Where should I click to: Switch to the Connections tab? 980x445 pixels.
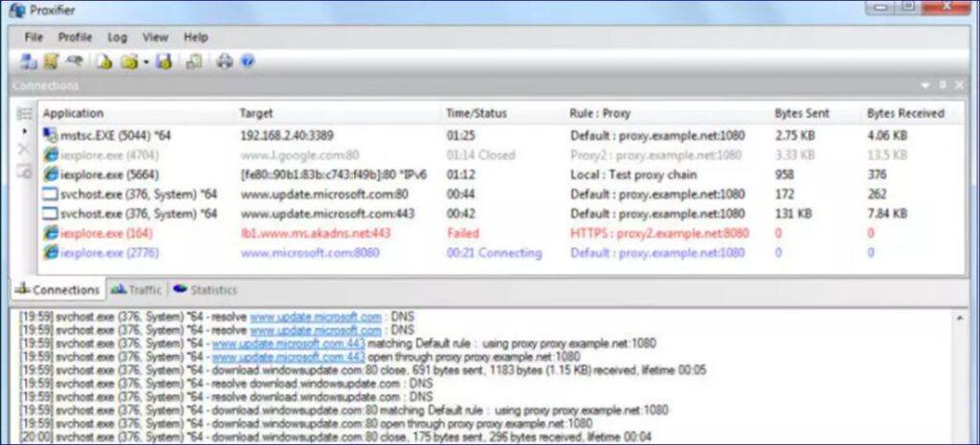(x=57, y=289)
